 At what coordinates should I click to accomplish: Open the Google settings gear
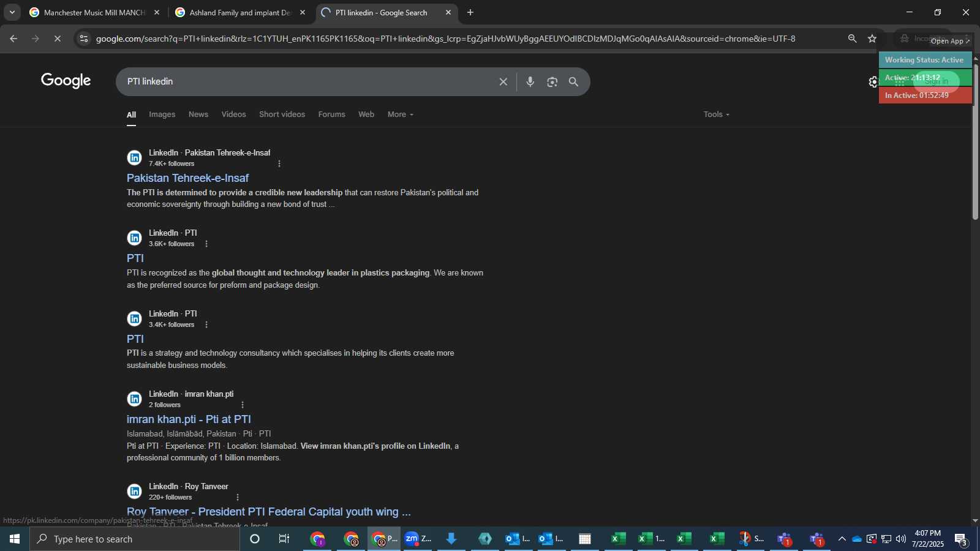(873, 82)
